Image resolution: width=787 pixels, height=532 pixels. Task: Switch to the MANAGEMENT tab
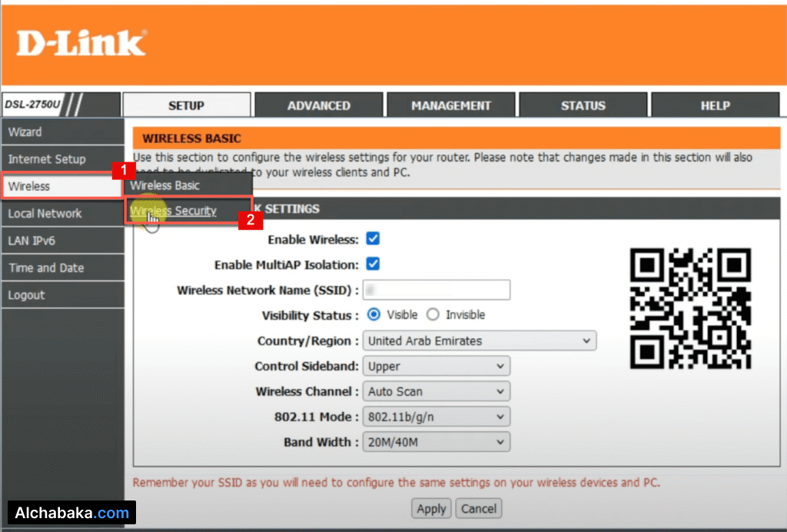pos(450,106)
